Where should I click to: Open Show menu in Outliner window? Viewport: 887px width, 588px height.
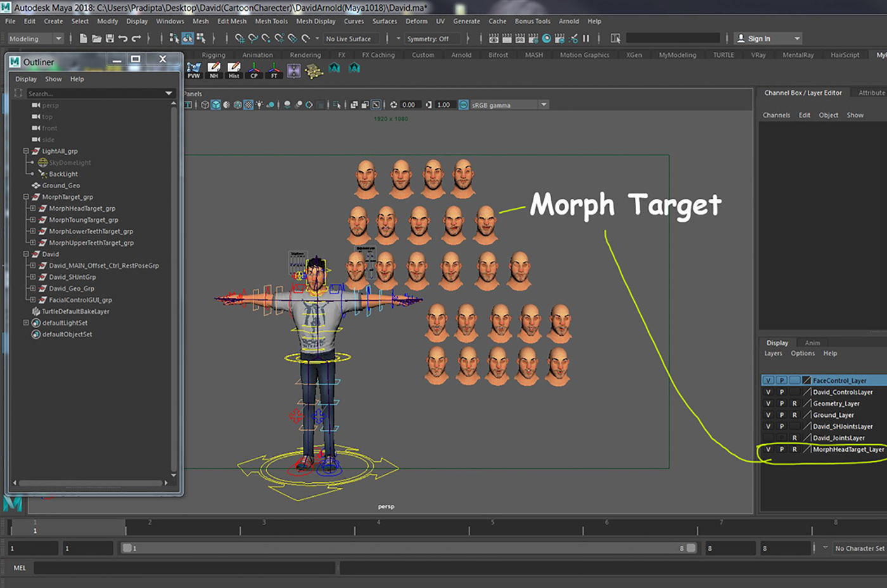coord(53,79)
